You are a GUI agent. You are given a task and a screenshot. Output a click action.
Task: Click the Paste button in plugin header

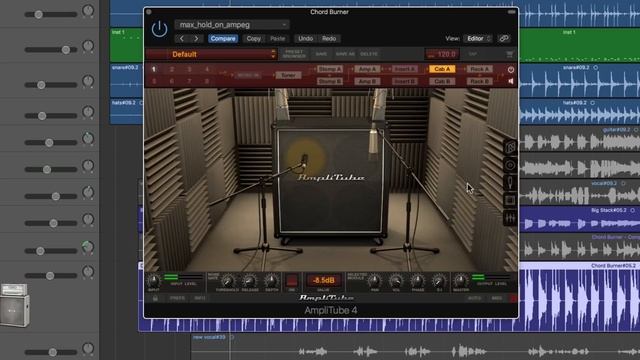pyautogui.click(x=278, y=38)
